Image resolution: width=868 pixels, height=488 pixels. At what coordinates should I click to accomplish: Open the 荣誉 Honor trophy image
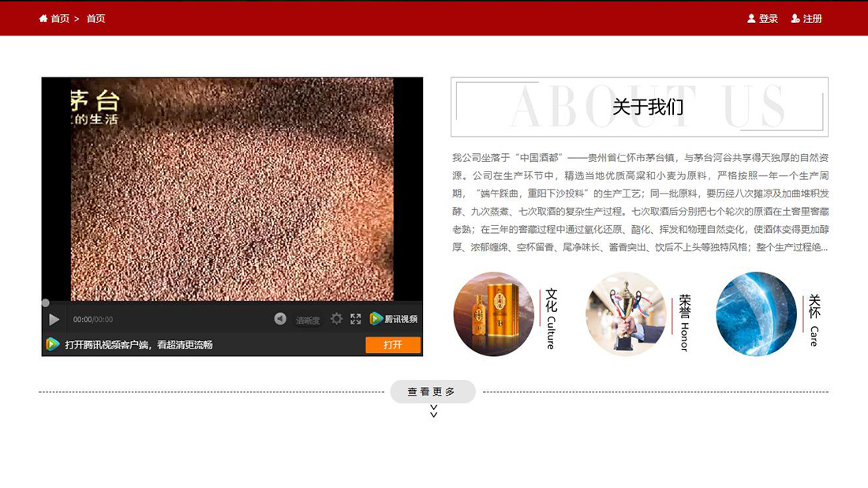pos(626,314)
